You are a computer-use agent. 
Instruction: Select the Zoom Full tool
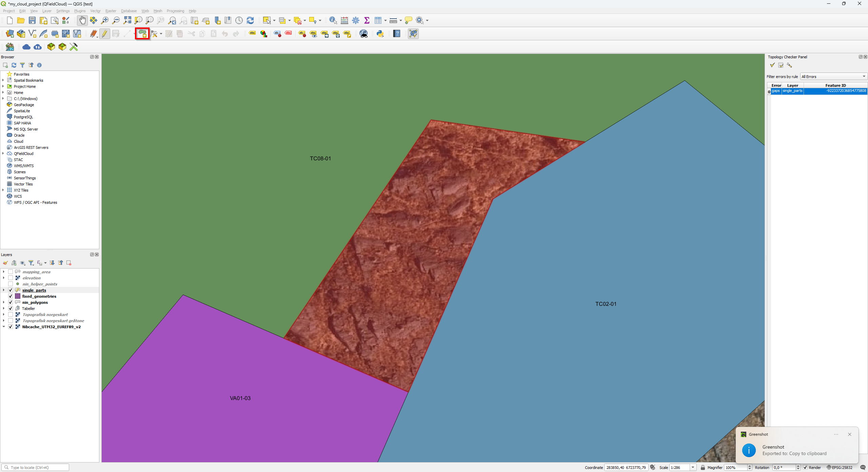tap(127, 20)
